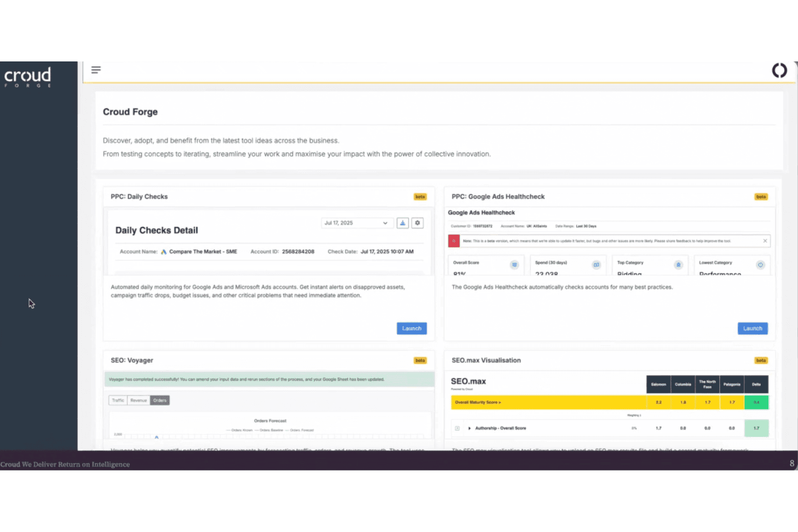Click the Columbia column header
This screenshot has height=532, width=798.
(x=683, y=384)
